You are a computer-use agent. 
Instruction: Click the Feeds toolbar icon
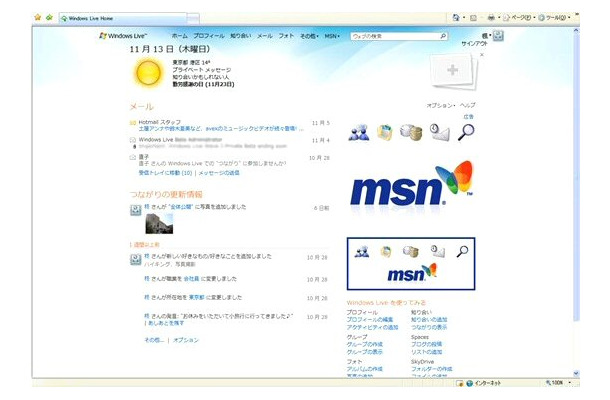tap(473, 18)
